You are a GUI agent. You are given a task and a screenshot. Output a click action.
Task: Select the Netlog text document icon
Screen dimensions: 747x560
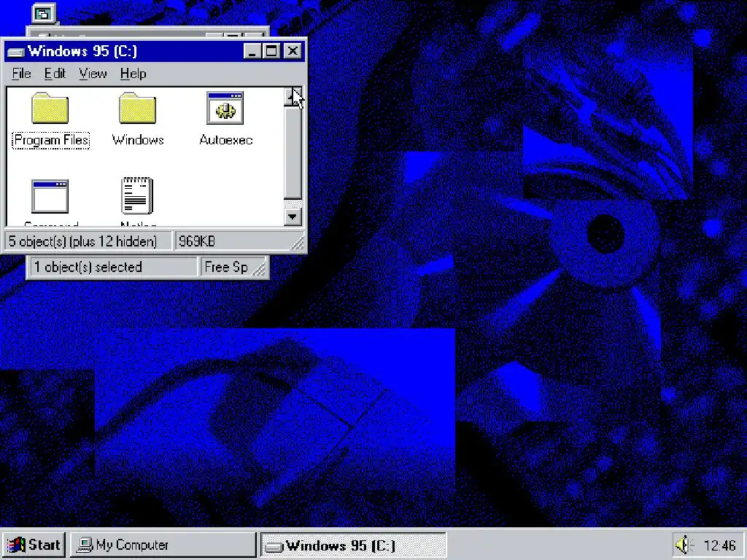(x=137, y=195)
